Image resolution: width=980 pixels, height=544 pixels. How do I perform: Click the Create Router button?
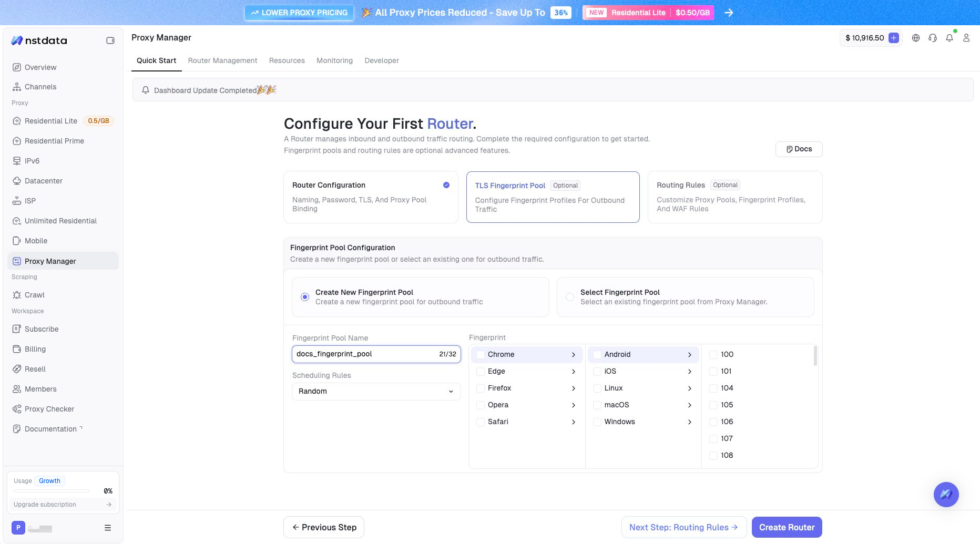[x=787, y=527]
